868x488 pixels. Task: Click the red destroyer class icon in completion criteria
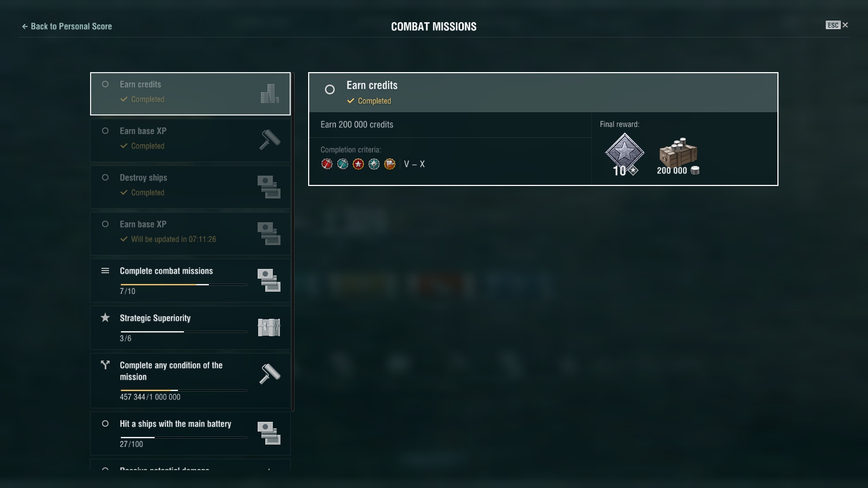[x=327, y=164]
